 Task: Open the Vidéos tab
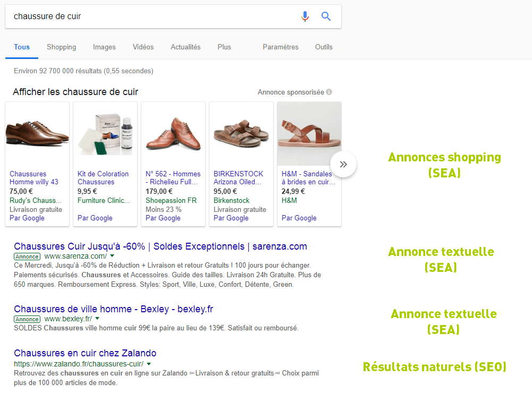click(x=143, y=47)
